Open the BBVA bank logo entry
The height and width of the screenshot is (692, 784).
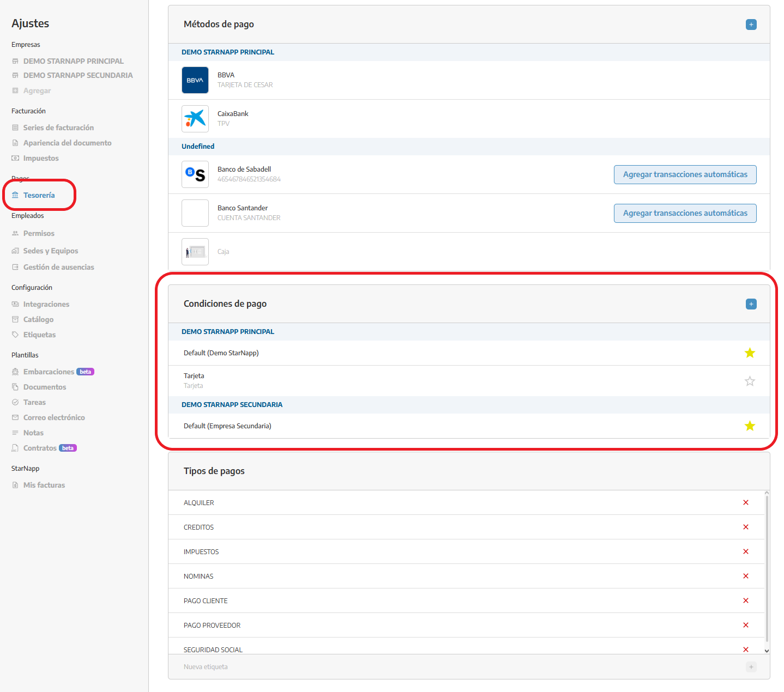(x=195, y=80)
